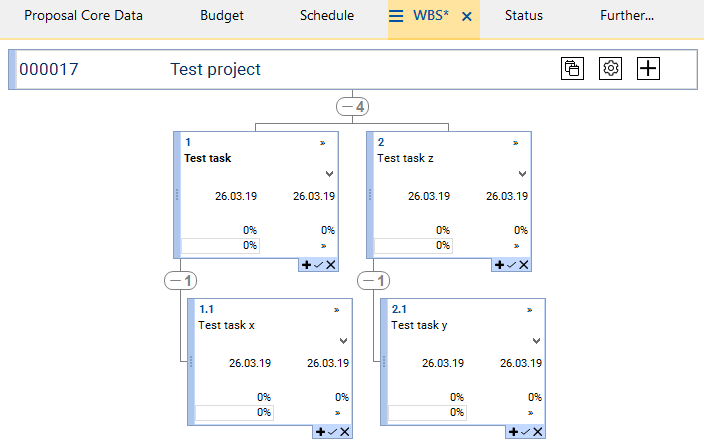Open the Schedule tab
The height and width of the screenshot is (447, 704).
[x=327, y=16]
